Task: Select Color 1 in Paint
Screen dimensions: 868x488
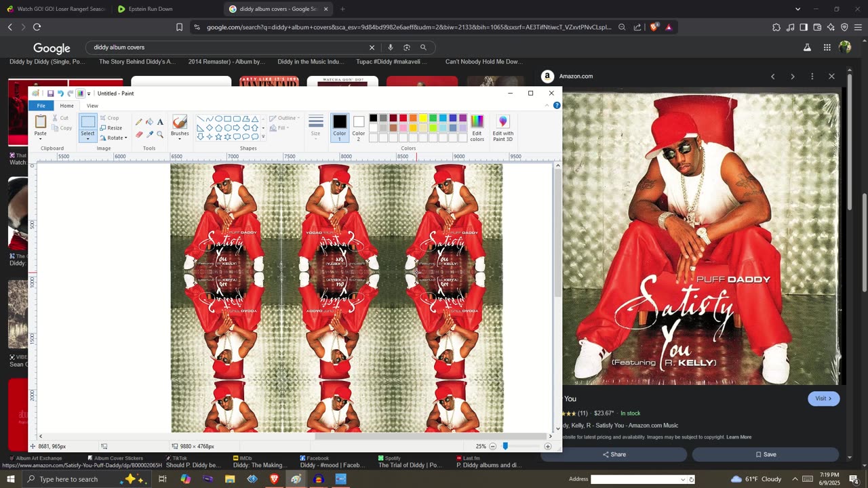Action: (x=340, y=127)
